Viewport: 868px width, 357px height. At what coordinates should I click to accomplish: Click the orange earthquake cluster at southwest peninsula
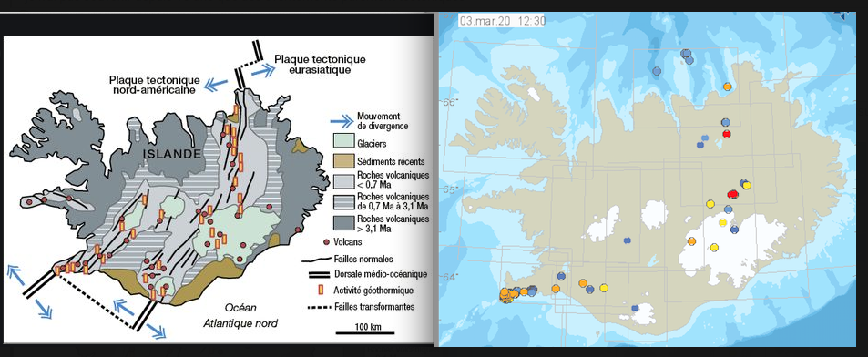pos(506,295)
